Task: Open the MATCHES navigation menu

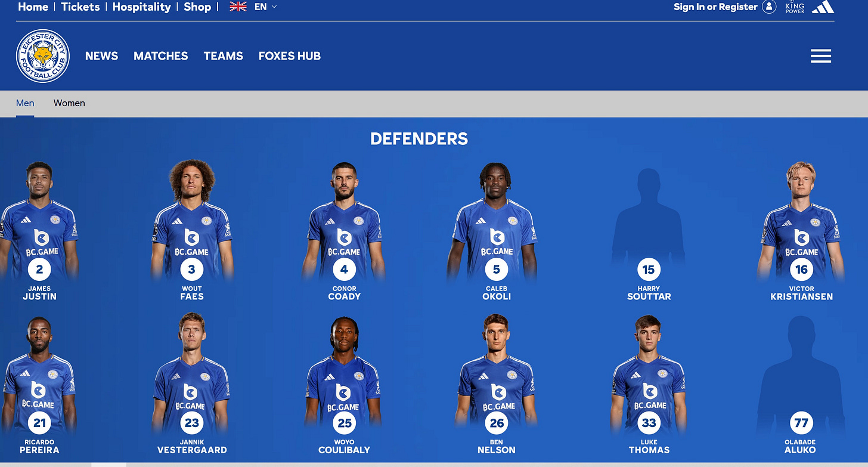Action: [161, 56]
